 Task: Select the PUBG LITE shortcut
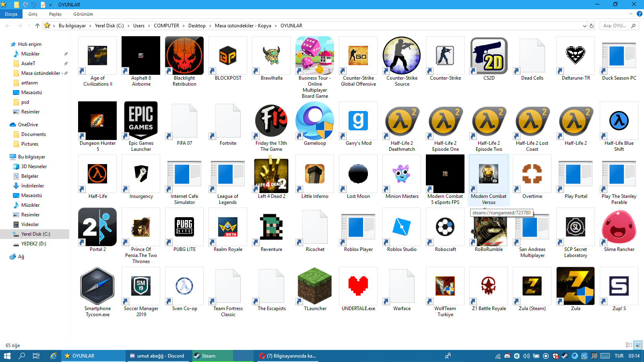184,227
